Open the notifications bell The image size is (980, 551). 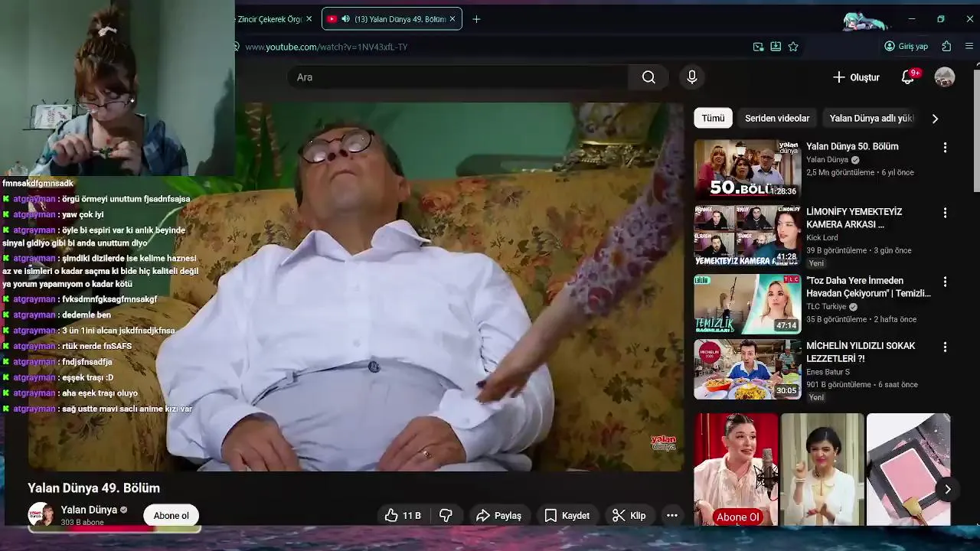908,77
